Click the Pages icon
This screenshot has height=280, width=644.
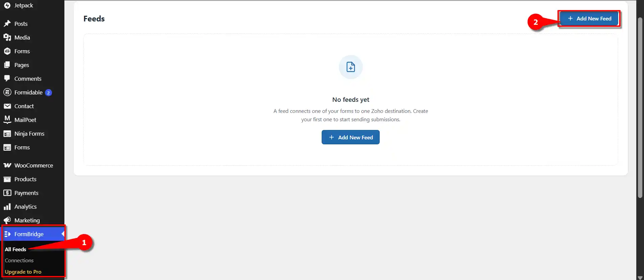(x=7, y=65)
